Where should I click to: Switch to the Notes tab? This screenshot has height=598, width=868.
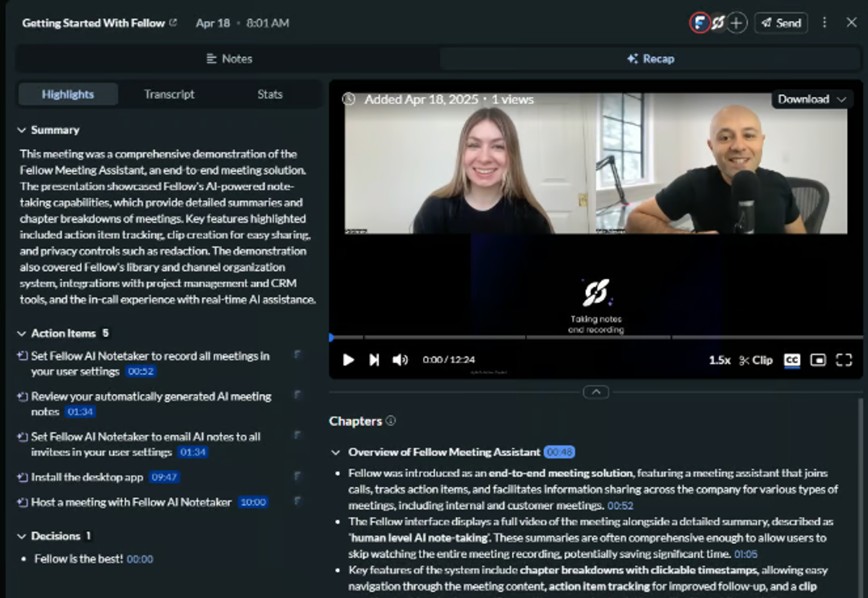(229, 59)
